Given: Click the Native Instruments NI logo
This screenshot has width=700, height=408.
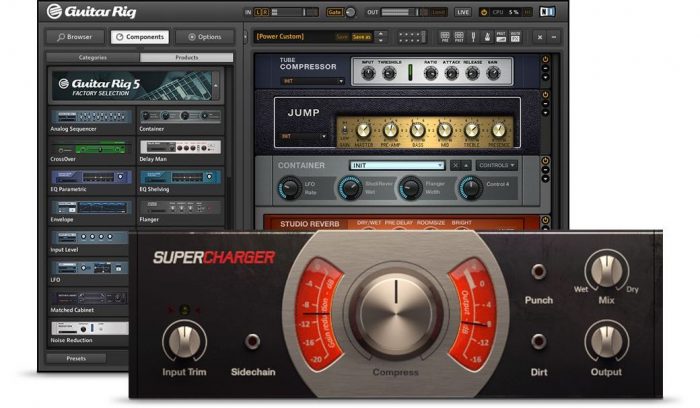Looking at the screenshot, I should pyautogui.click(x=546, y=12).
